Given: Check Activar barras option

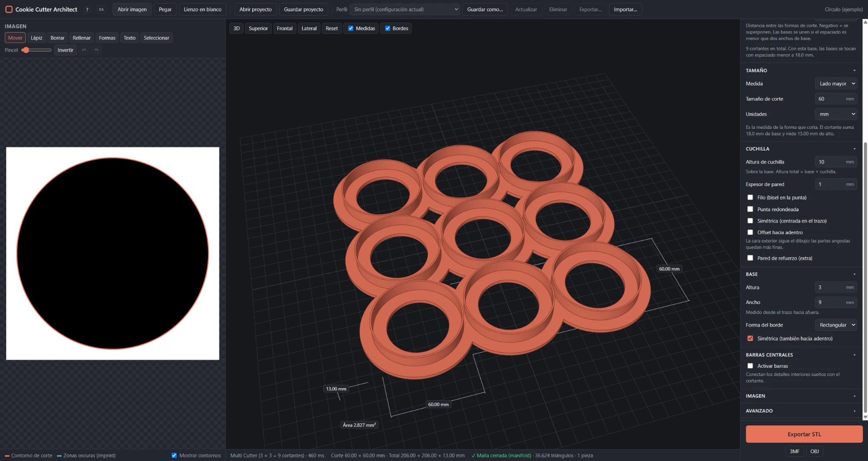Looking at the screenshot, I should click(750, 366).
